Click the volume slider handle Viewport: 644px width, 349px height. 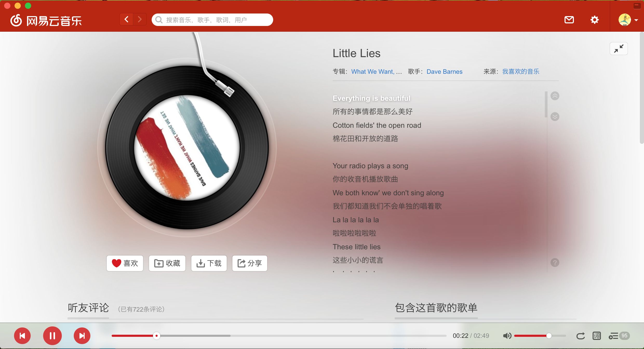(549, 336)
